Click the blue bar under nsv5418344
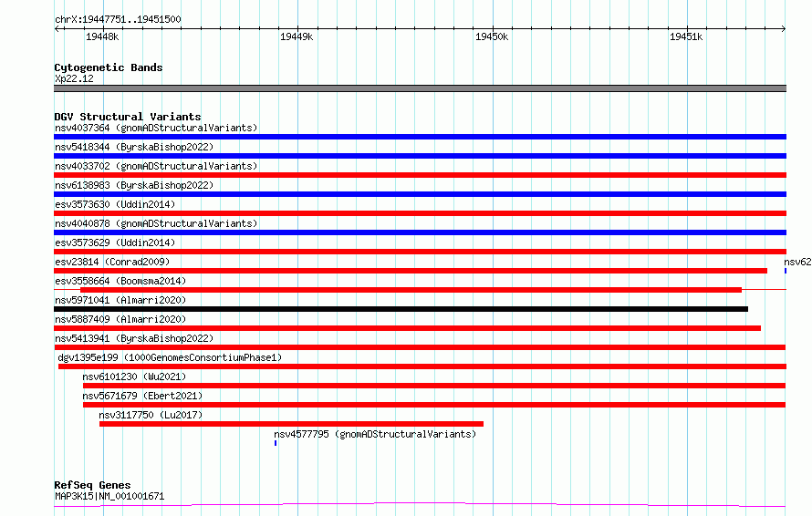Viewport: 812px width, 516px height. coord(420,156)
